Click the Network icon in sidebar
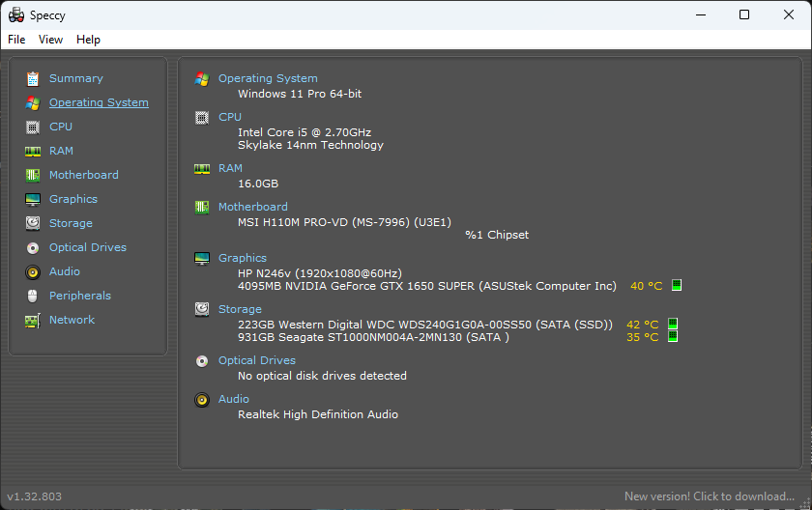 (33, 321)
